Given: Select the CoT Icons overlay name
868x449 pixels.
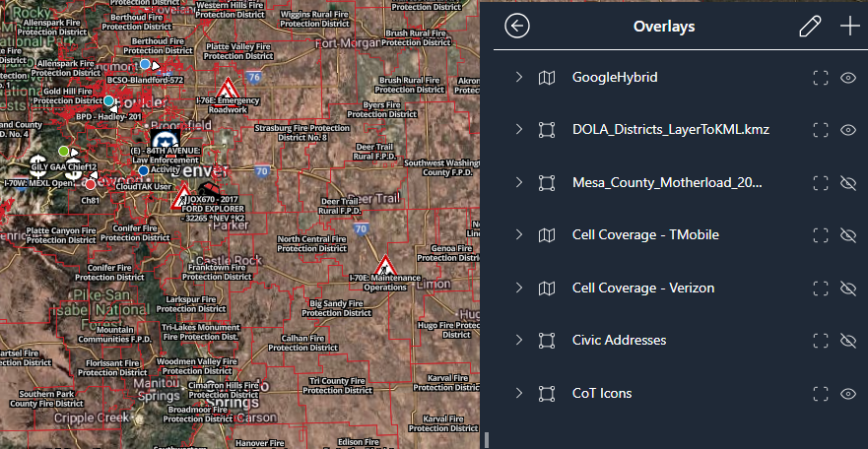Looking at the screenshot, I should [x=601, y=394].
